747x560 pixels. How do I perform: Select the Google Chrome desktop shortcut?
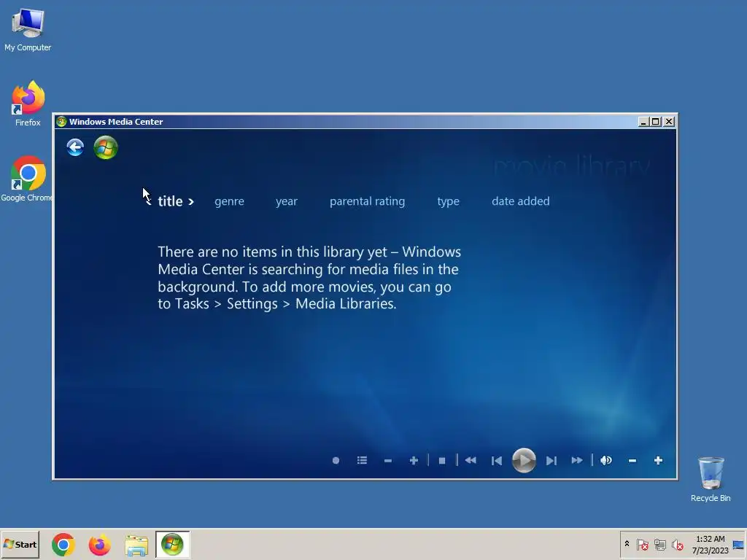click(x=27, y=179)
